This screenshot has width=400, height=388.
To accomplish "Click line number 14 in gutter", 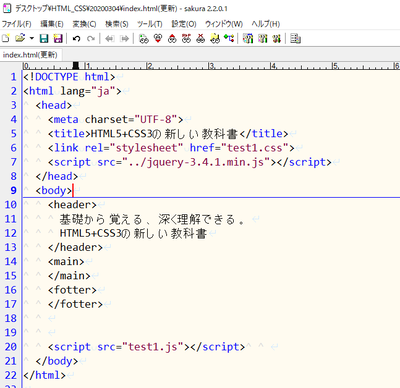I will coord(11,261).
